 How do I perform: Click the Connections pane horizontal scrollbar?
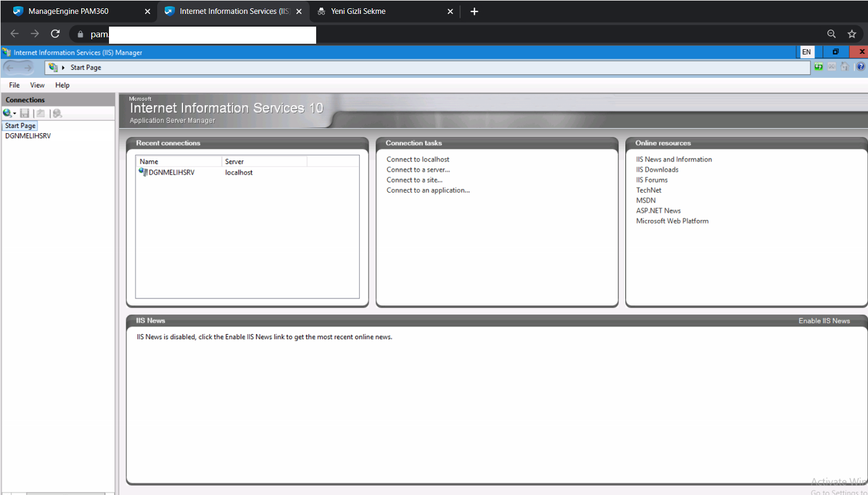(57, 493)
